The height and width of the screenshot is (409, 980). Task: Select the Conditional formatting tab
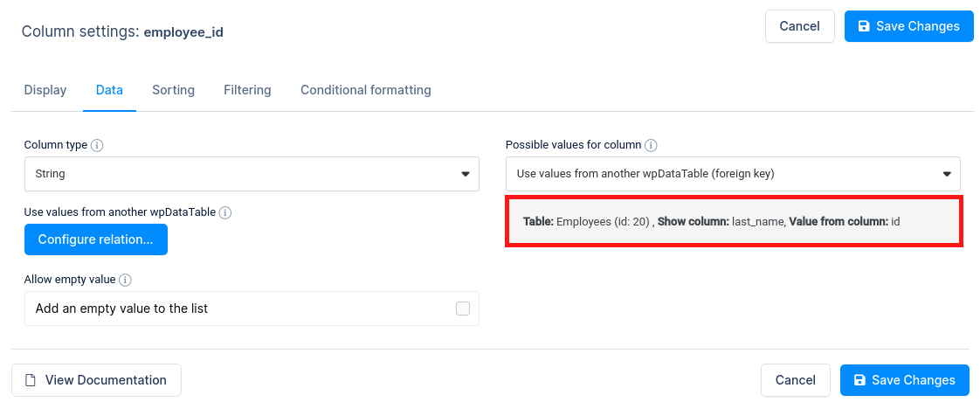click(365, 90)
